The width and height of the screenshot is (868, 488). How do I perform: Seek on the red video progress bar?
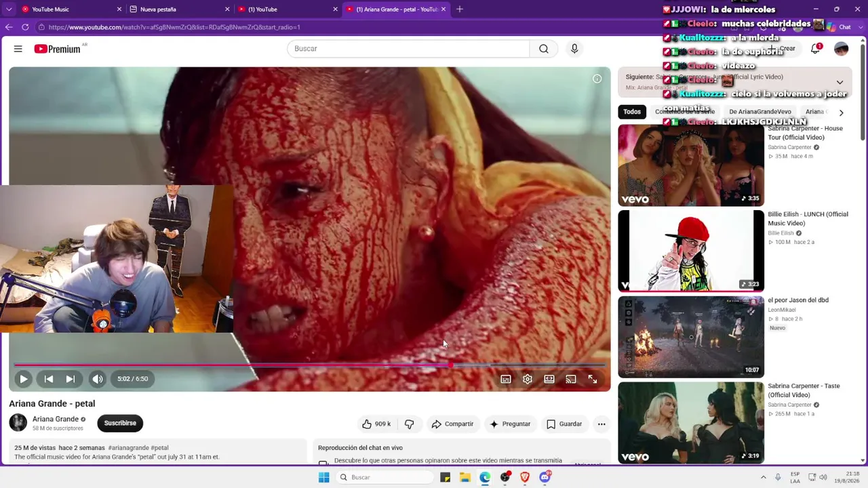(309, 365)
